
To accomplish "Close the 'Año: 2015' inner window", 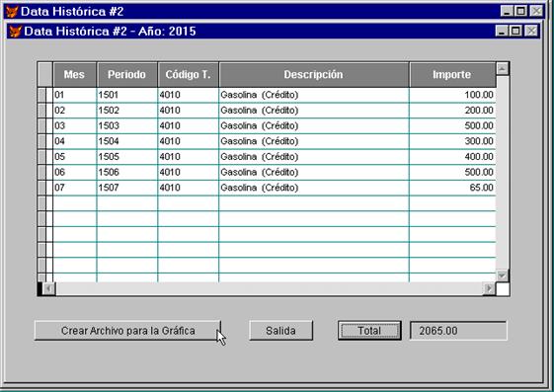I will (x=531, y=31).
